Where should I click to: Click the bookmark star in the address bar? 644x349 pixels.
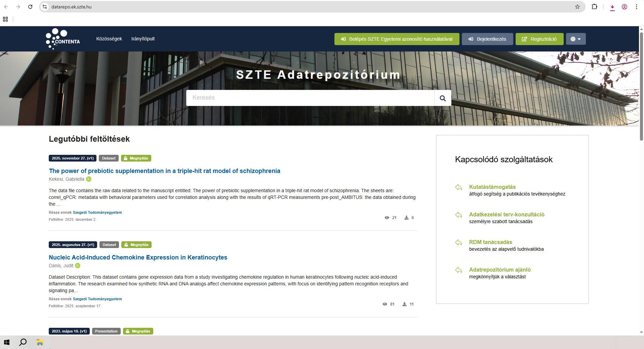(577, 7)
